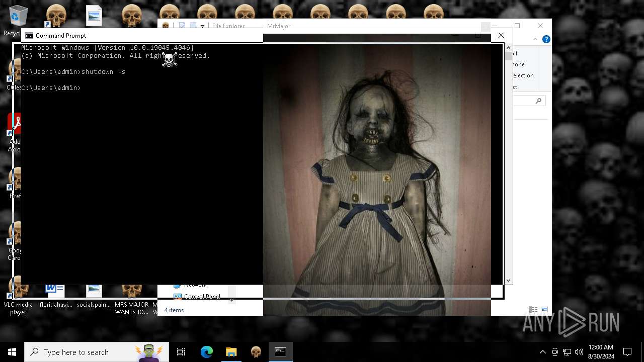Click the tray icon right of the chevron
644x362 pixels.
click(555, 352)
